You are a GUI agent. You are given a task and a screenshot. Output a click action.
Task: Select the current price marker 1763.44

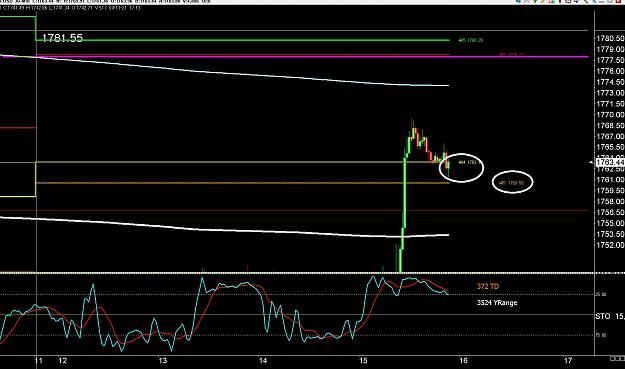pyautogui.click(x=610, y=162)
